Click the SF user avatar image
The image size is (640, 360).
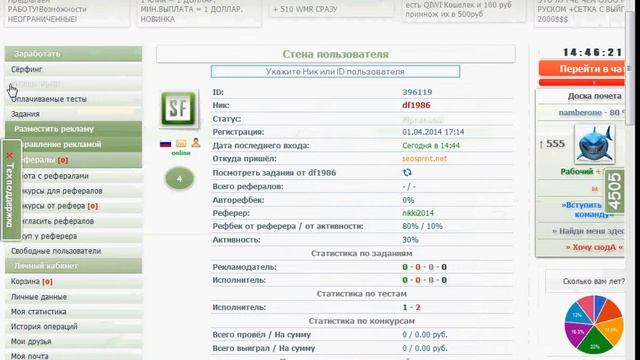click(x=178, y=109)
